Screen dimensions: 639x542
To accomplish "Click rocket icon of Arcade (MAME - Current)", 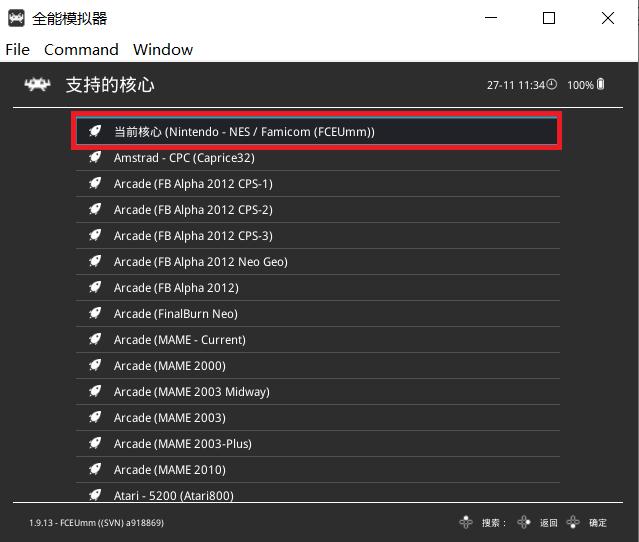I will pos(95,339).
